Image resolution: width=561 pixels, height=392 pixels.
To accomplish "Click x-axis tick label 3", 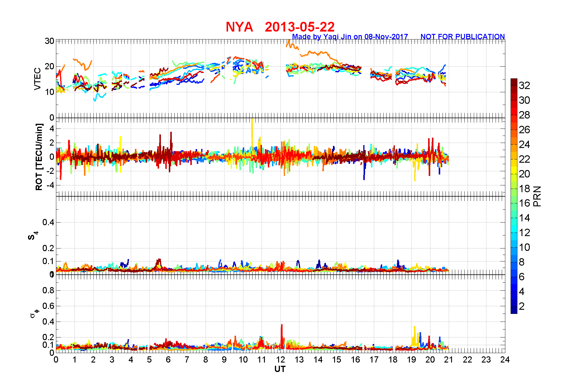I will [112, 360].
